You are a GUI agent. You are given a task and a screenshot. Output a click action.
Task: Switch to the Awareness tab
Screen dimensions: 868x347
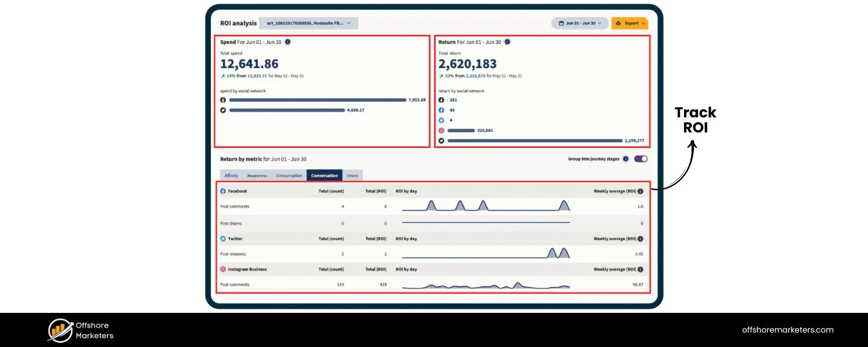tap(256, 175)
